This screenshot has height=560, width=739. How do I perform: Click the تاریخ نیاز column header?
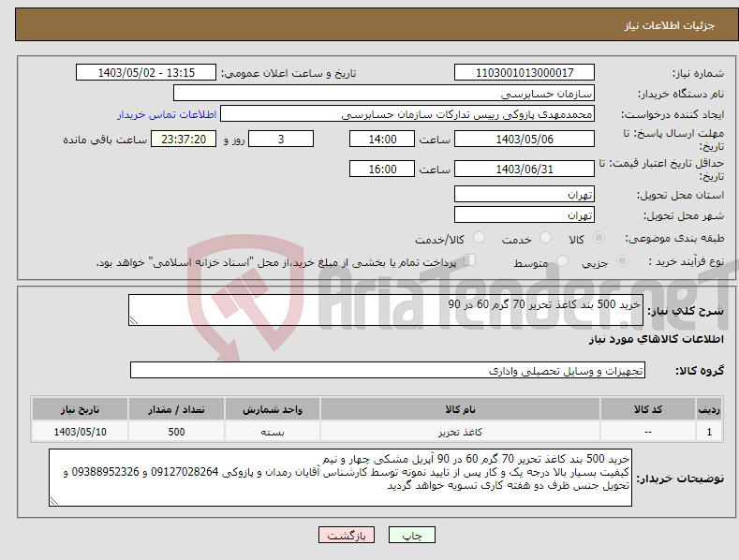coord(81,409)
